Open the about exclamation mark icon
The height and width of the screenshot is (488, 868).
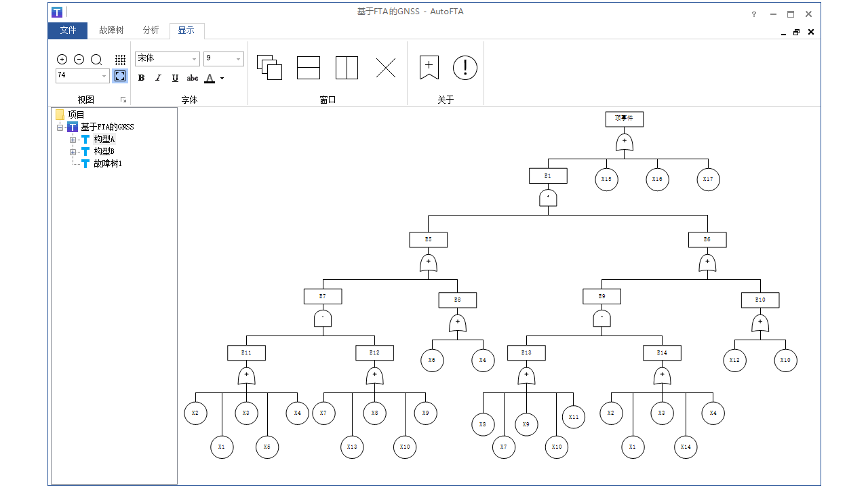(465, 68)
